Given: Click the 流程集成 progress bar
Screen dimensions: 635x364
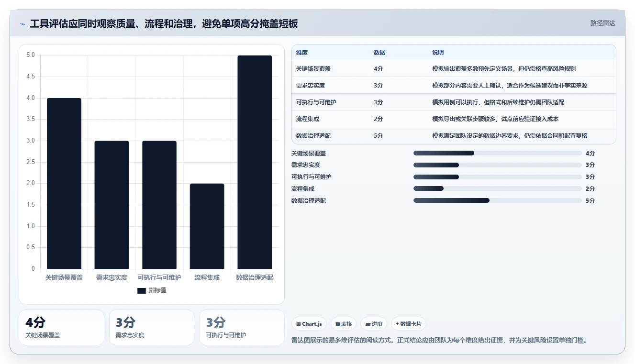Looking at the screenshot, I should point(498,189).
